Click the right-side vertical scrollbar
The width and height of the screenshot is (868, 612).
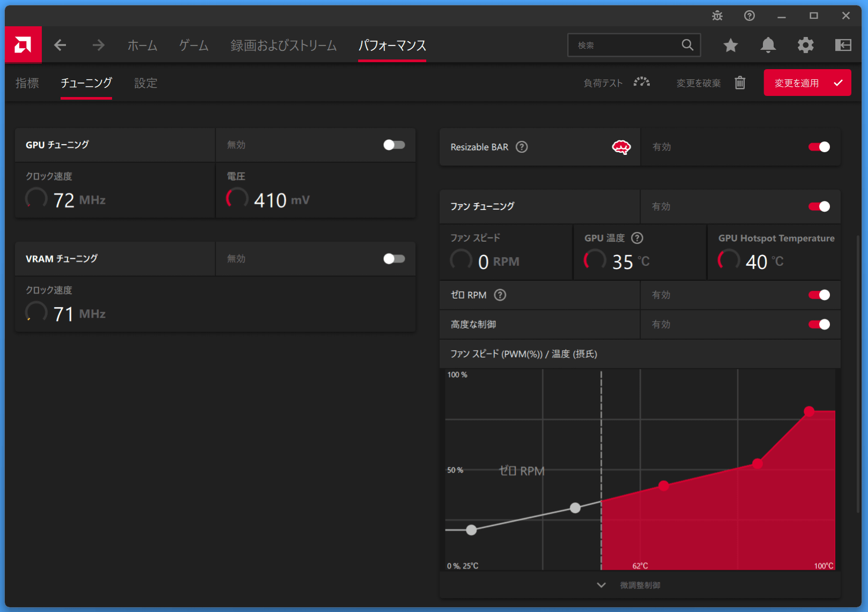pos(858,373)
